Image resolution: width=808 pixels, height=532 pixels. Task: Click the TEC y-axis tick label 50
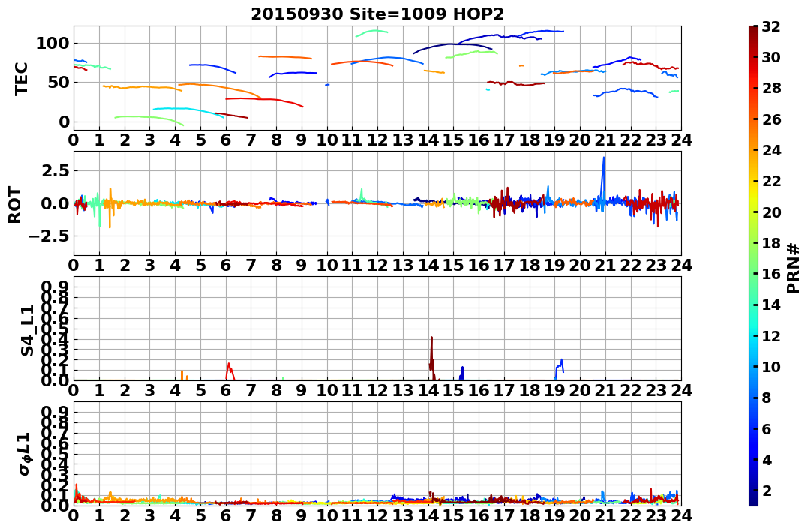point(58,83)
